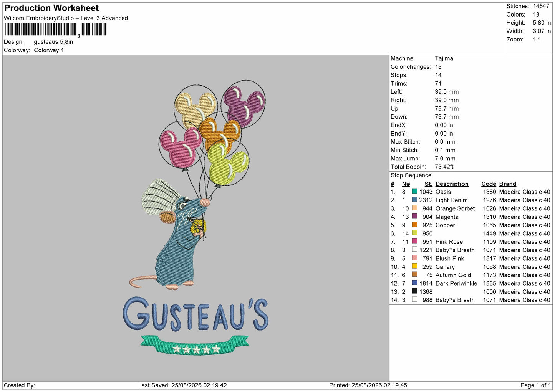Click the Total Bobbin value '73.42ft'
Screen dimensions: 555x392
tap(444, 167)
